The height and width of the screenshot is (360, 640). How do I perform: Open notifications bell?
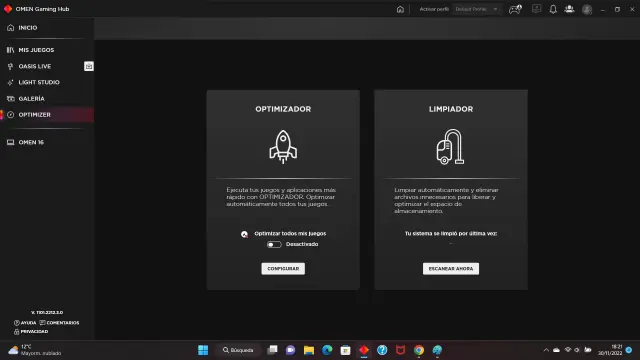point(553,9)
